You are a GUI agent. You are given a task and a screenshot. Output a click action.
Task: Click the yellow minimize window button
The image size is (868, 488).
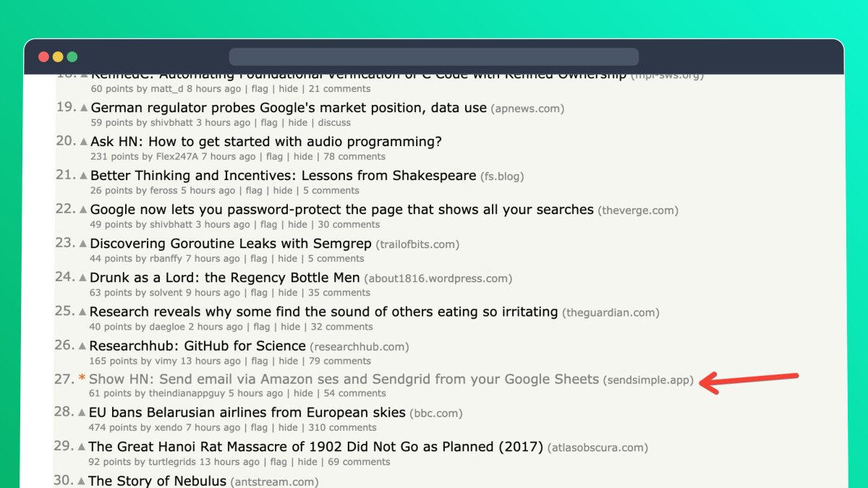(x=58, y=57)
